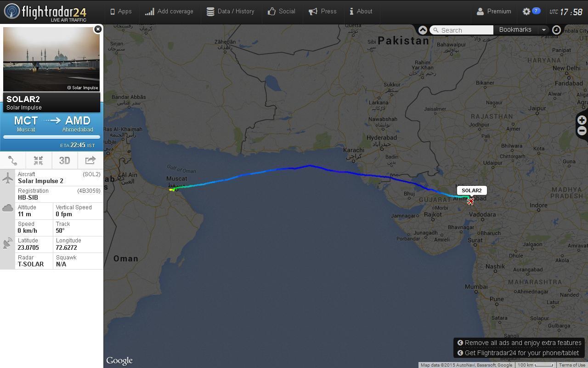The width and height of the screenshot is (588, 368).
Task: Click Remove all ads and enjoy extra features
Action: pos(520,343)
